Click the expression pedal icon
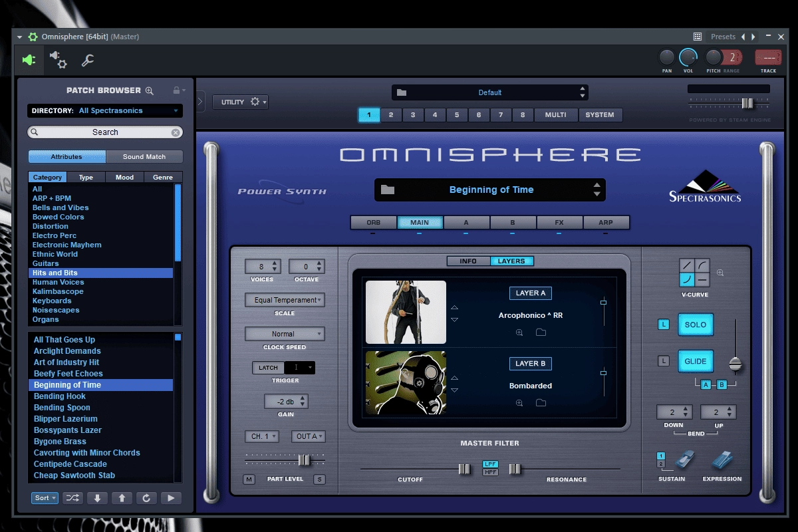 pos(722,460)
